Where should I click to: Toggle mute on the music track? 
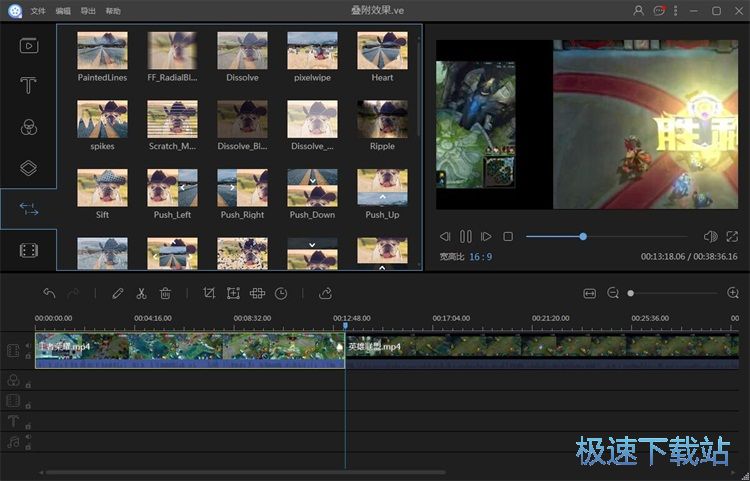[x=28, y=437]
